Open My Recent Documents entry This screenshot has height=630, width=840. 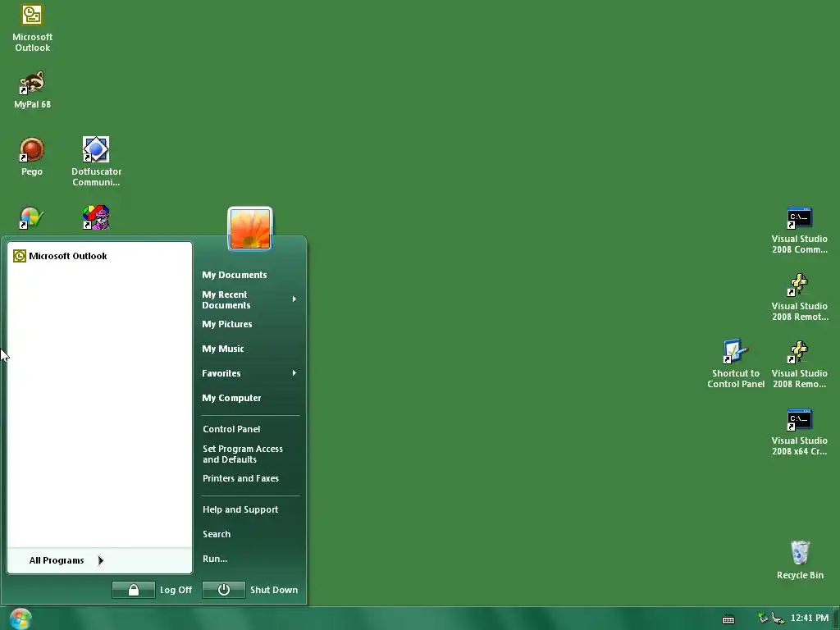[x=226, y=300]
